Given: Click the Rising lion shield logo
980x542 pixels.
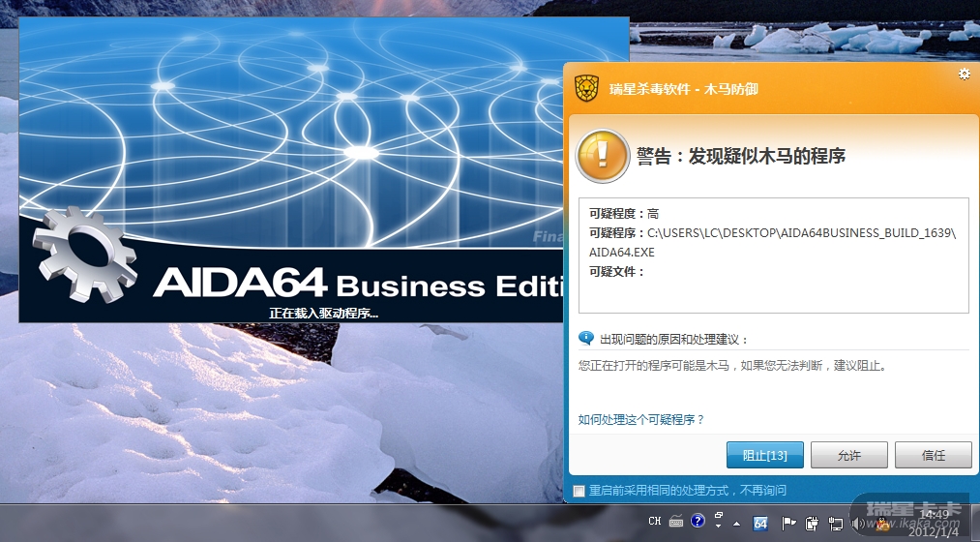Looking at the screenshot, I should 586,89.
